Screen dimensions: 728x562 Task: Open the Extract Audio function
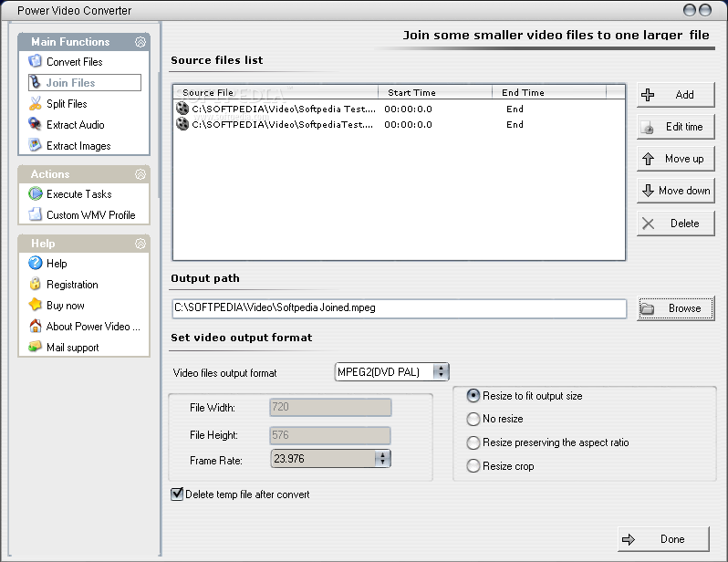75,124
